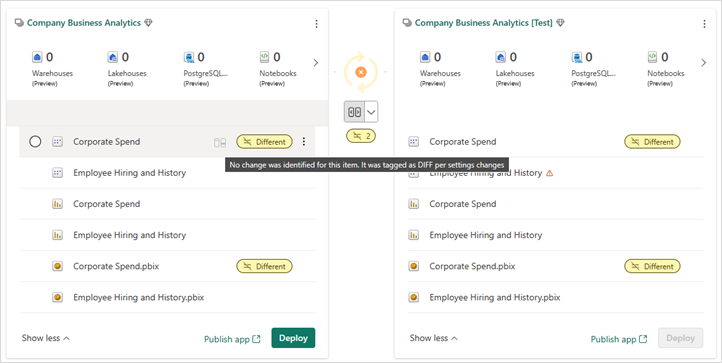The width and height of the screenshot is (722, 363).
Task: Select left Employee Hiring and History dataset row
Action: pos(167,173)
